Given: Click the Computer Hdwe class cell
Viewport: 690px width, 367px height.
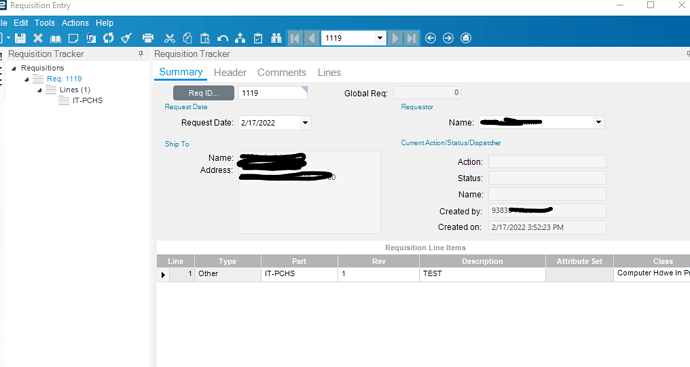Looking at the screenshot, I should 652,274.
